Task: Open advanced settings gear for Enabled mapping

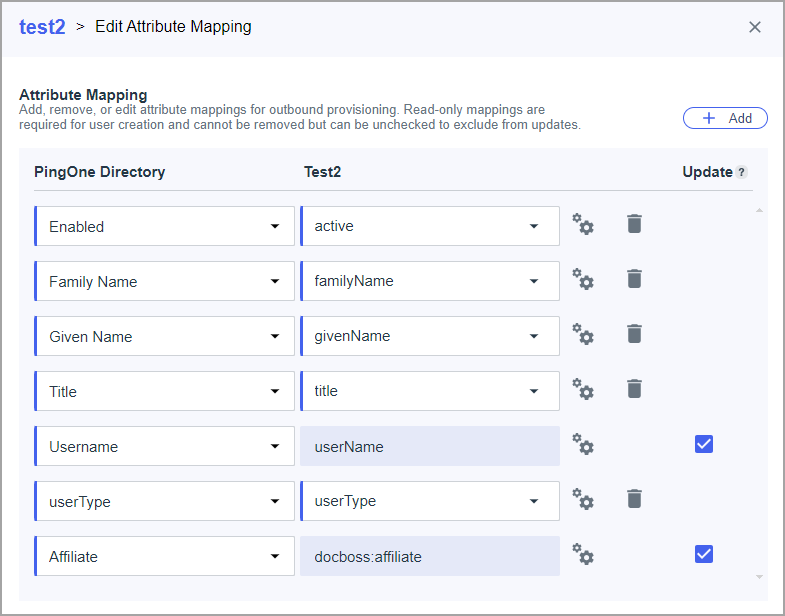Action: [583, 224]
